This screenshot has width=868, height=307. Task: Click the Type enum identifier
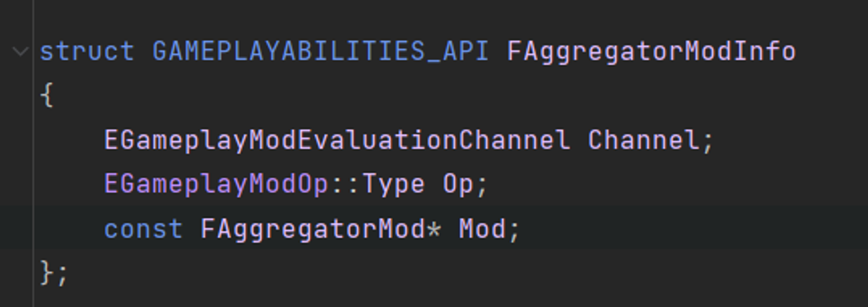[393, 184]
